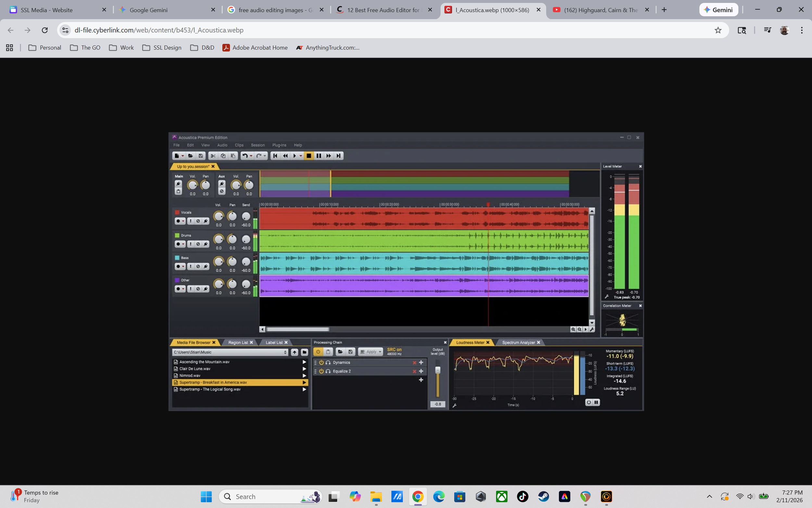
Task: Click the Output level fader handle
Action: pos(438,370)
